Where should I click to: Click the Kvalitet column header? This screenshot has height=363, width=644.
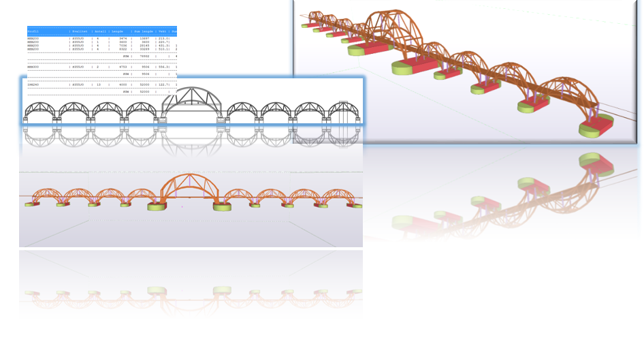80,31
